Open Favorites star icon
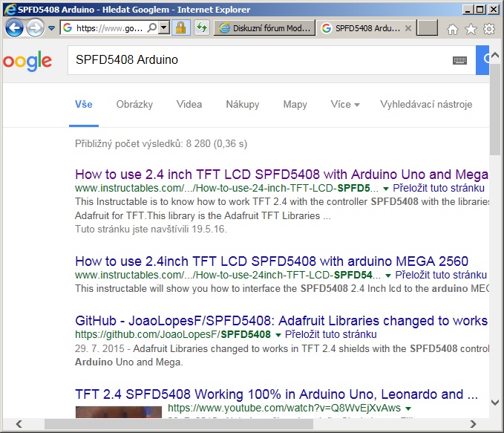 point(471,29)
